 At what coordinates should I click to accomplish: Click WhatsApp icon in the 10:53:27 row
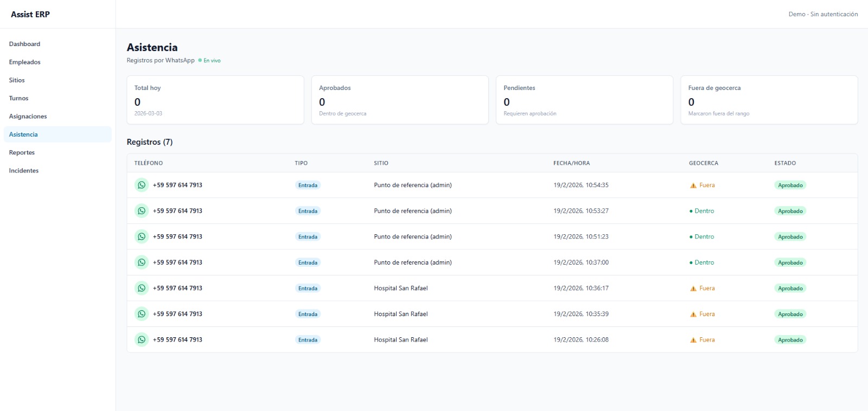(142, 211)
